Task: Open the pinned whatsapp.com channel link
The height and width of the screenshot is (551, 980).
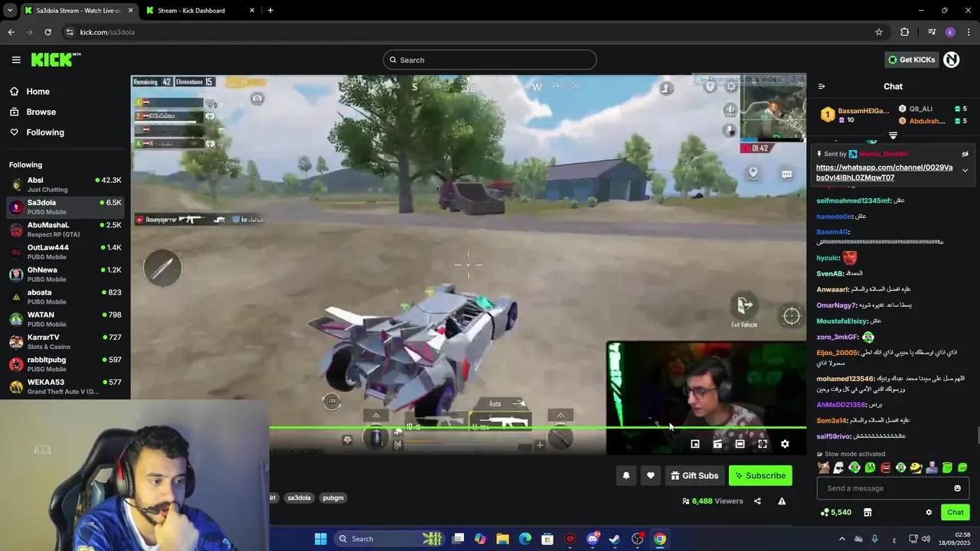Action: [884, 172]
